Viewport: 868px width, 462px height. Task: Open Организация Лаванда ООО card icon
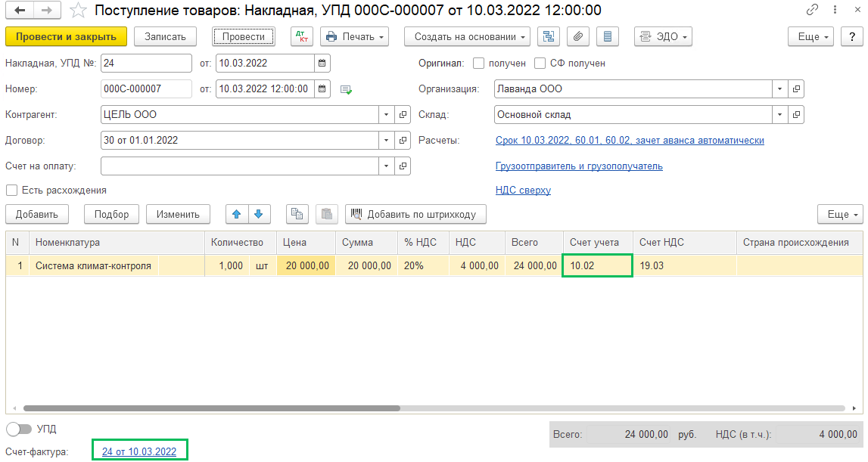(796, 88)
